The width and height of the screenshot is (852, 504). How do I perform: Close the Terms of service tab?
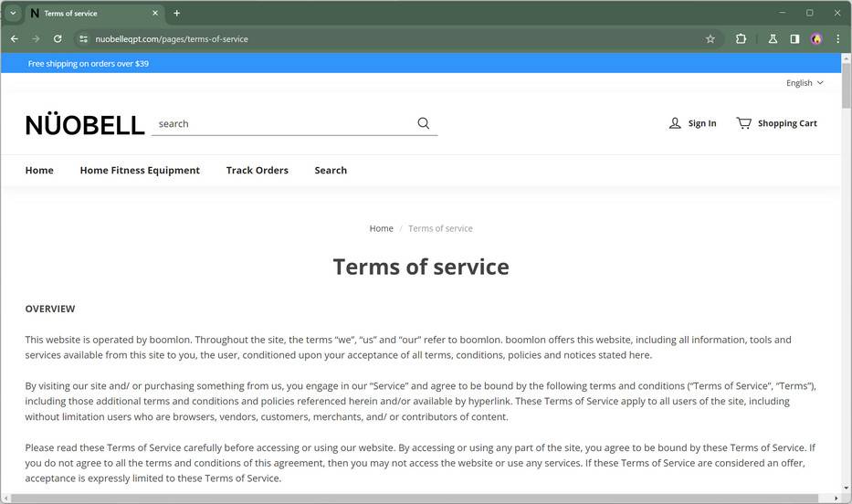tap(155, 13)
